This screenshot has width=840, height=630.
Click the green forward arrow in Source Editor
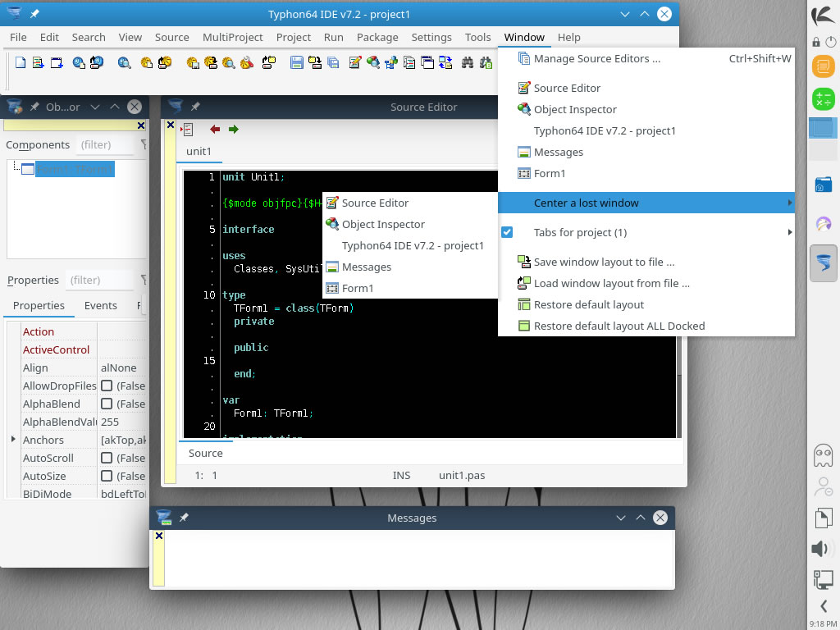[234, 129]
